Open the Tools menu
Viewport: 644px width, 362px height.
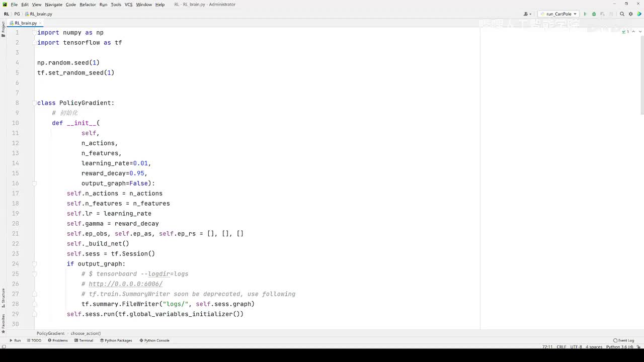[x=116, y=5]
